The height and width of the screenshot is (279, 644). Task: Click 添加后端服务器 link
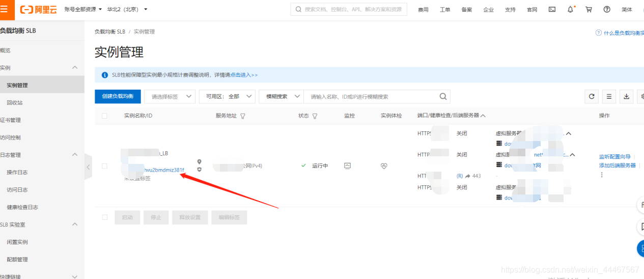click(x=618, y=165)
